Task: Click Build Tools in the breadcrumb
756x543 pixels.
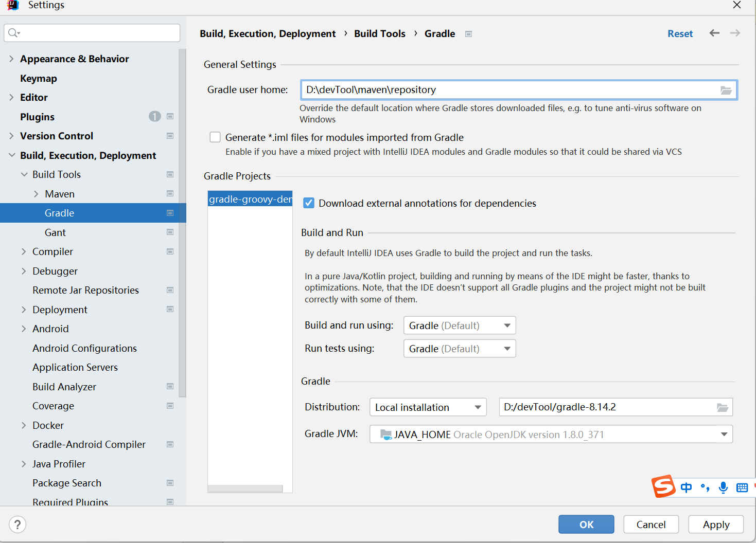Action: pos(380,33)
